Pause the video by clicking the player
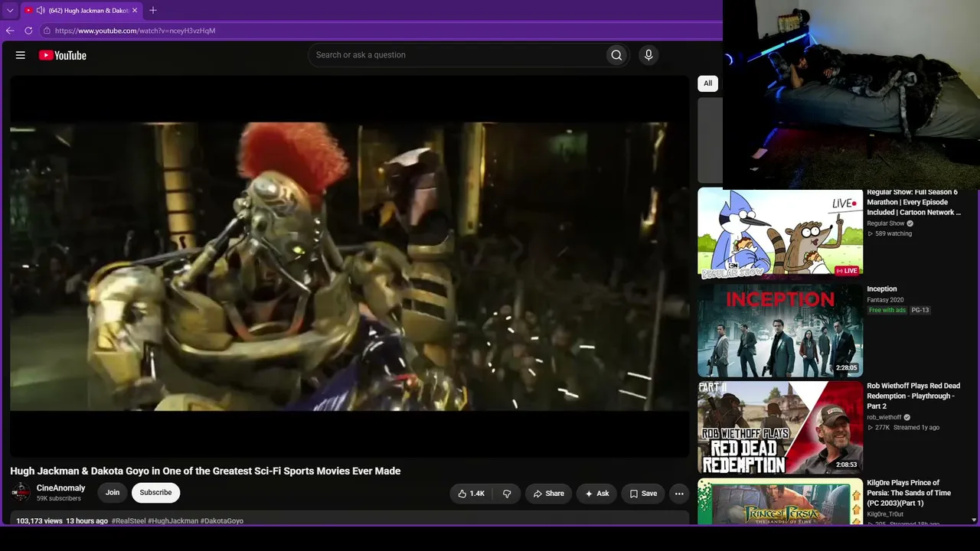Screen dimensions: 980x551 tap(349, 266)
